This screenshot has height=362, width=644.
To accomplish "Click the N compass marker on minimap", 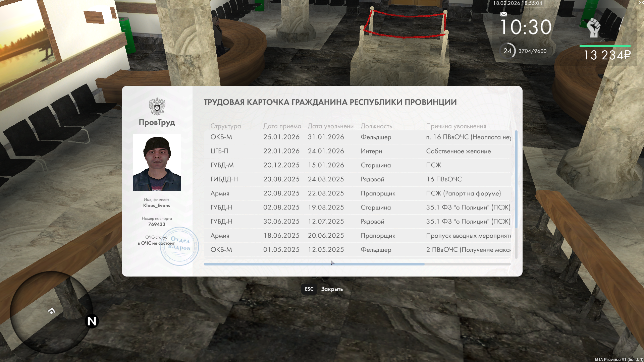I will pyautogui.click(x=92, y=321).
